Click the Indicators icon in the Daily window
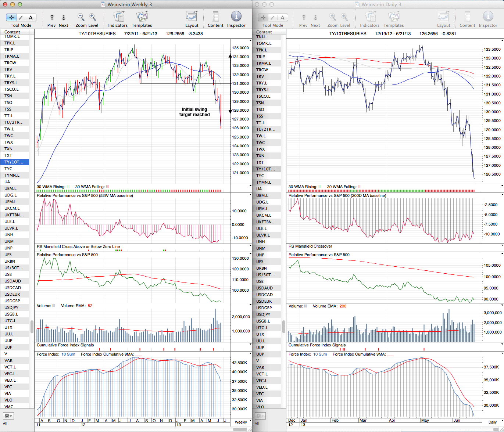This screenshot has width=504, height=432. click(x=370, y=17)
